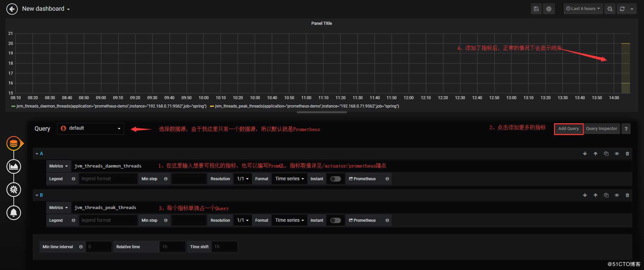
Task: Open the Alert tab bell icon
Action: [14, 213]
